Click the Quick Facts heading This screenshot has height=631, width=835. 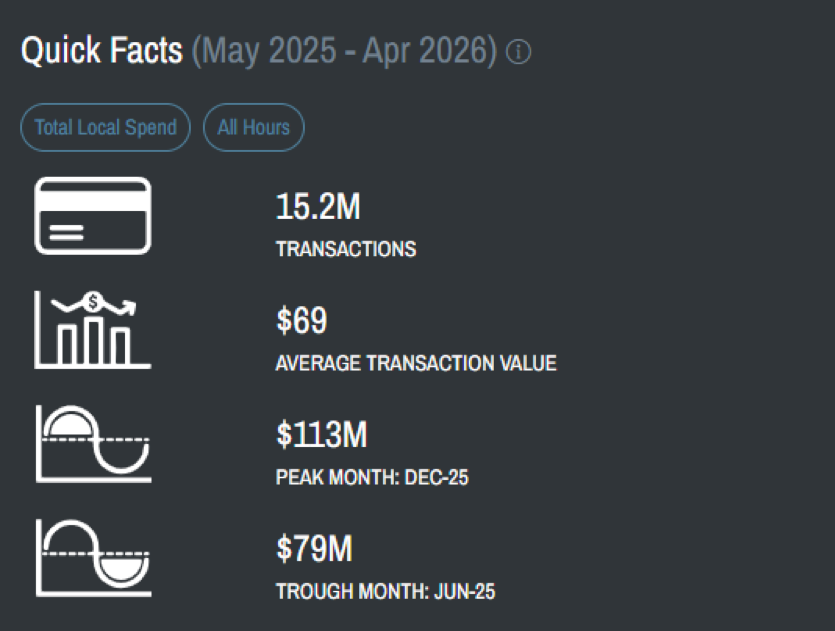102,51
